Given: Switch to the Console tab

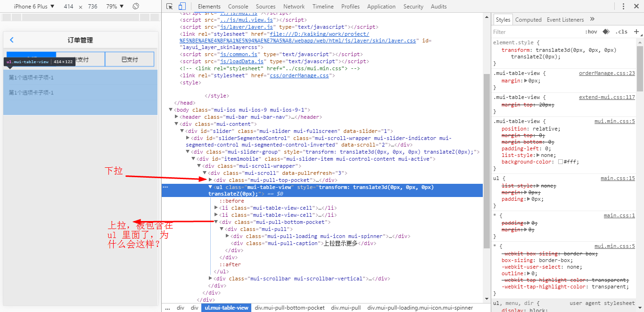Looking at the screenshot, I should point(238,7).
